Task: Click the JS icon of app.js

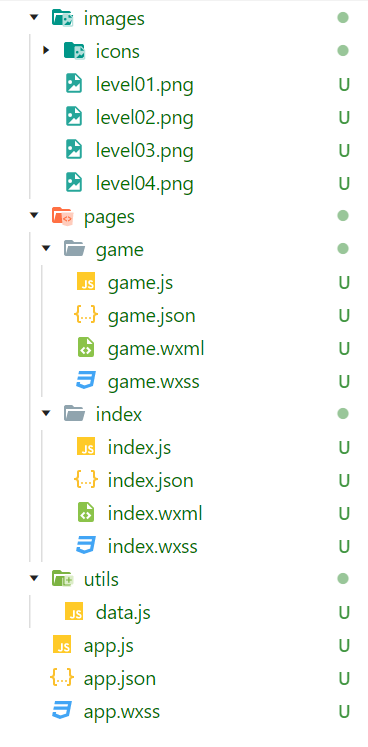Action: coord(62,645)
